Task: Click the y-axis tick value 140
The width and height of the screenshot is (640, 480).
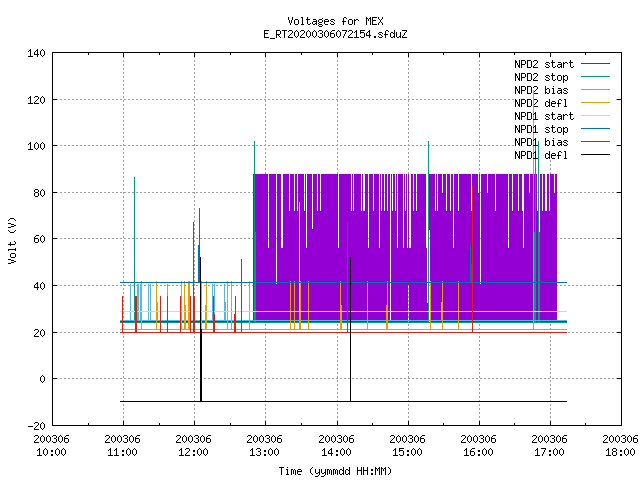Action: click(36, 53)
